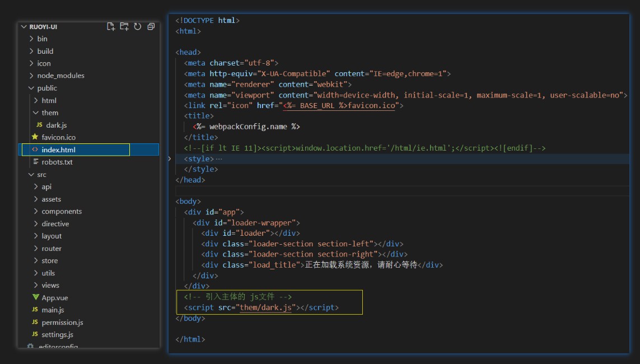This screenshot has width=640, height=364.
Task: Click the X-UA-Compatible meta line
Action: [317, 73]
